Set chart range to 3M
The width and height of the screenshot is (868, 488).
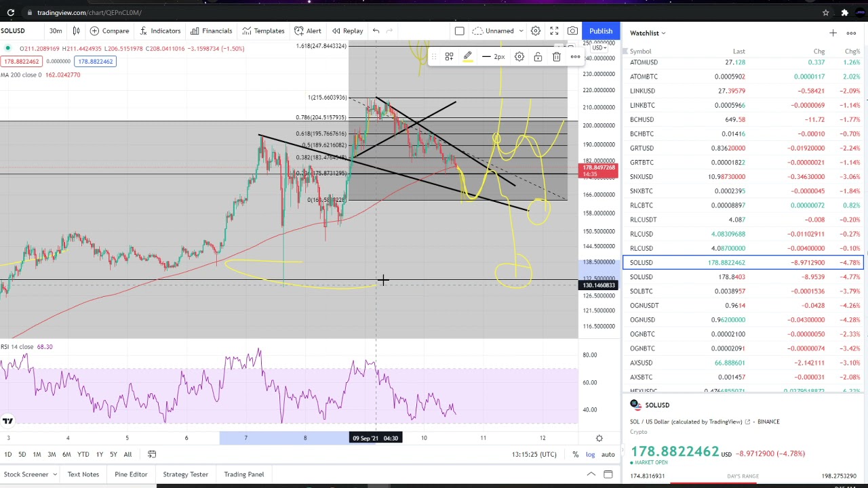tap(52, 454)
